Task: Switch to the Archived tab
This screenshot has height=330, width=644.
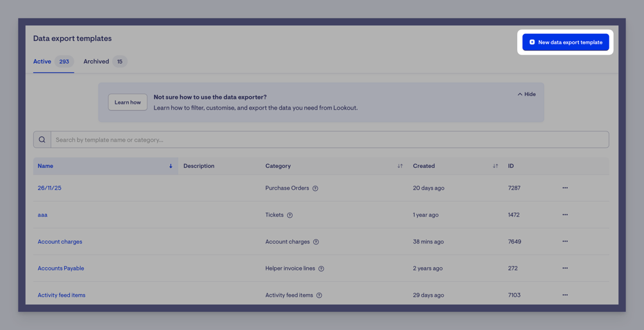Action: click(105, 62)
